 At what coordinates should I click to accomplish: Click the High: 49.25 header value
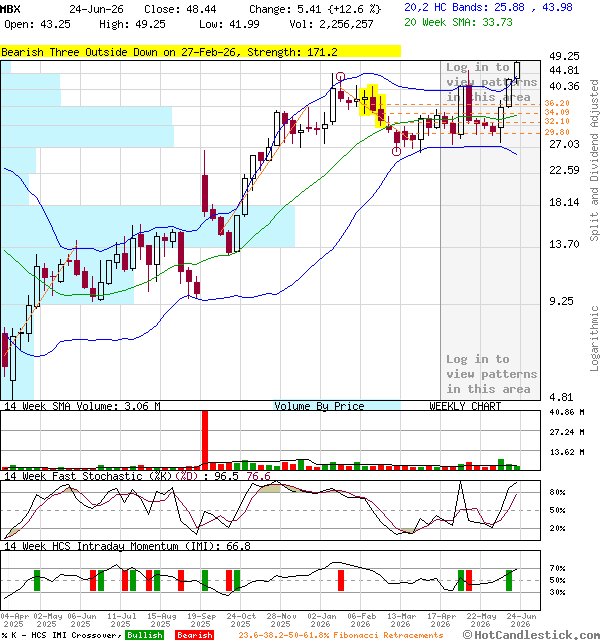tap(132, 24)
